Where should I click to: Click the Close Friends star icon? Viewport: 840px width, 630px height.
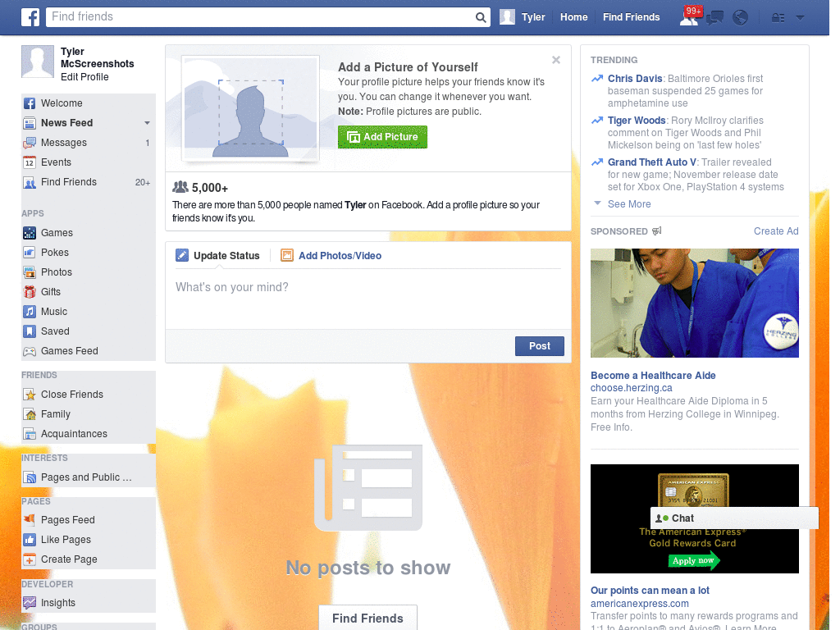(30, 395)
